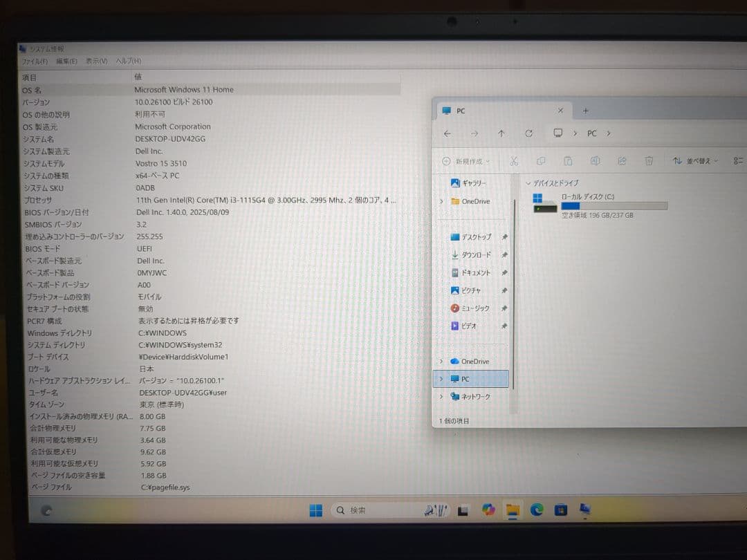The height and width of the screenshot is (560, 747).
Task: Toggle the pin on デスクトップ sidebar entry
Action: pyautogui.click(x=504, y=236)
